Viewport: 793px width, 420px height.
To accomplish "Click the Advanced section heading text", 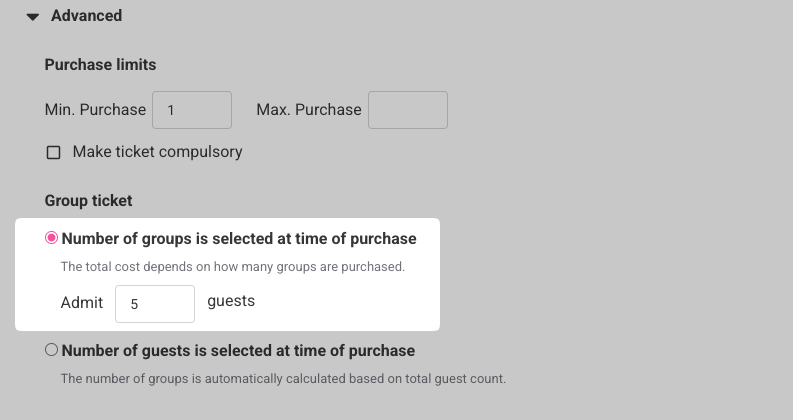I will coord(86,16).
